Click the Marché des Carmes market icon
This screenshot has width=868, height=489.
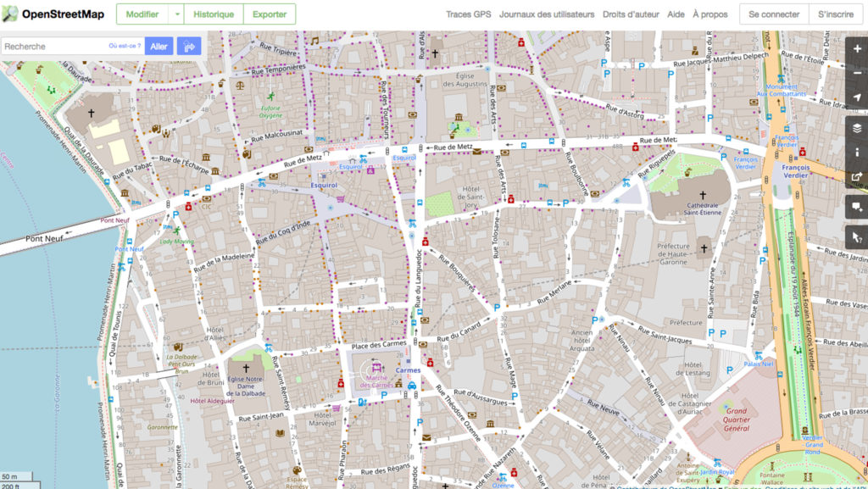point(376,367)
